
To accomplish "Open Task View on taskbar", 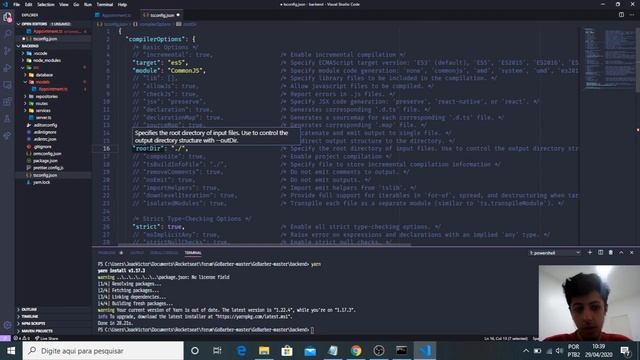I will pyautogui.click(x=217, y=351).
